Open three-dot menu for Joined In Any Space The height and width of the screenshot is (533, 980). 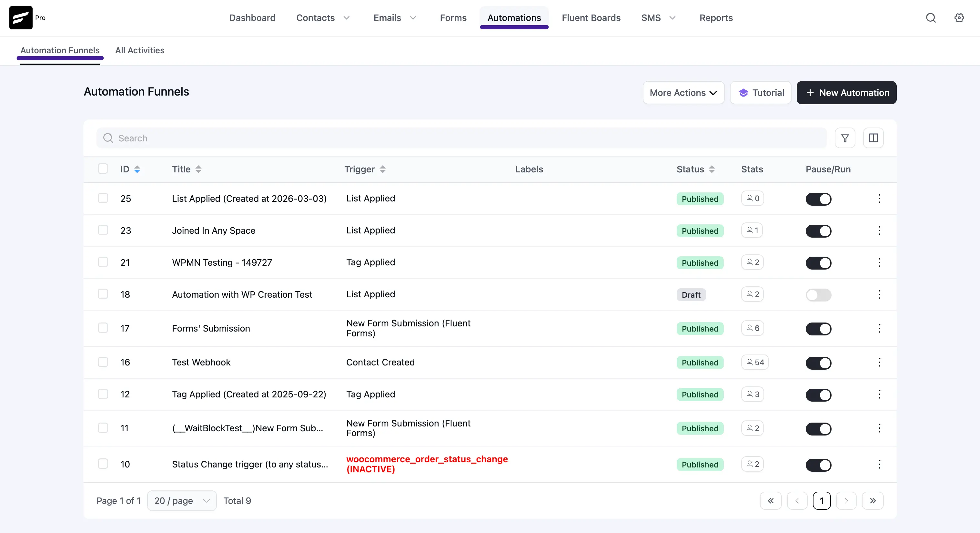click(x=879, y=230)
